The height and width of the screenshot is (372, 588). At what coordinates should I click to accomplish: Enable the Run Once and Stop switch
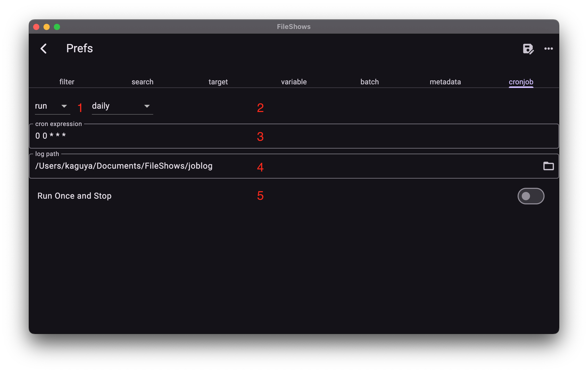tap(531, 196)
